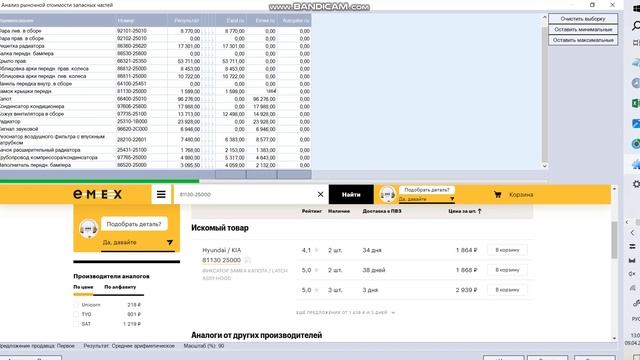The height and width of the screenshot is (360, 640).
Task: Click the Emex page vertical scrollbar
Action: [614, 240]
